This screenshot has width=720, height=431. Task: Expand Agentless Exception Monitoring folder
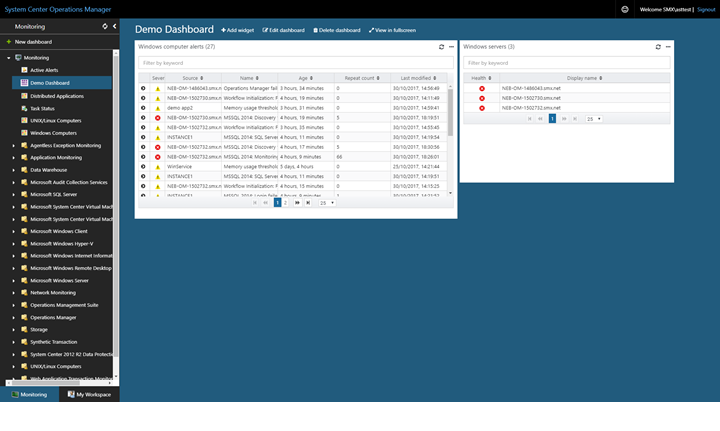pyautogui.click(x=13, y=146)
